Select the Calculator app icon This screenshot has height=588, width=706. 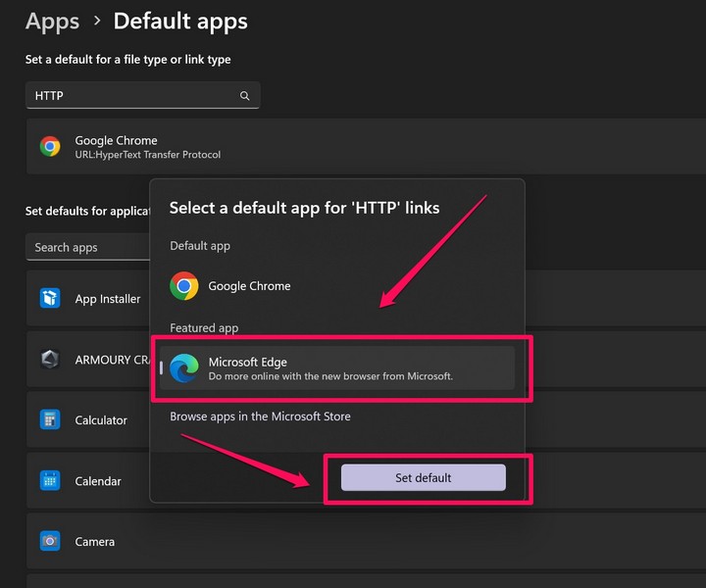(x=50, y=419)
